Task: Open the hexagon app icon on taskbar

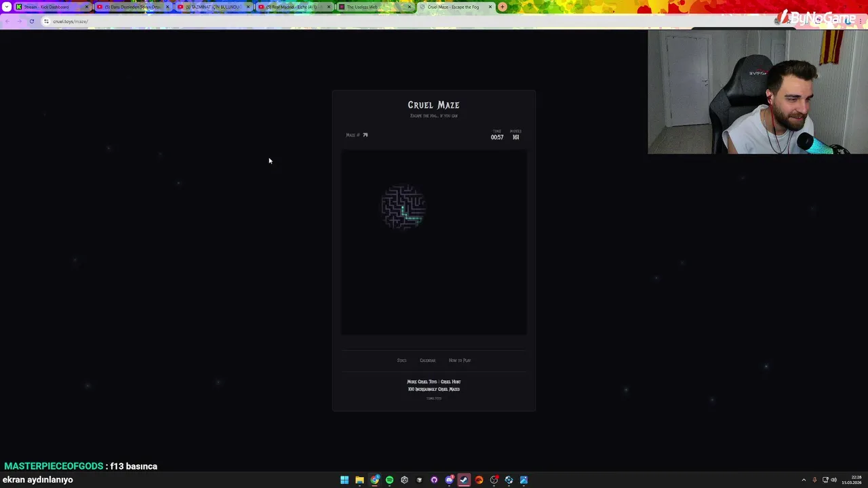Action: pyautogui.click(x=404, y=480)
